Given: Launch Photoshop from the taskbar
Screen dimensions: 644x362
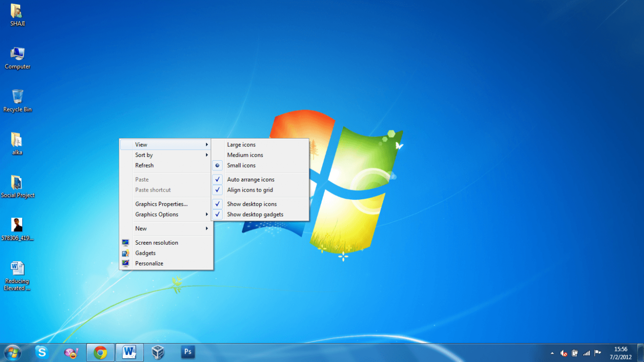Looking at the screenshot, I should [x=187, y=352].
